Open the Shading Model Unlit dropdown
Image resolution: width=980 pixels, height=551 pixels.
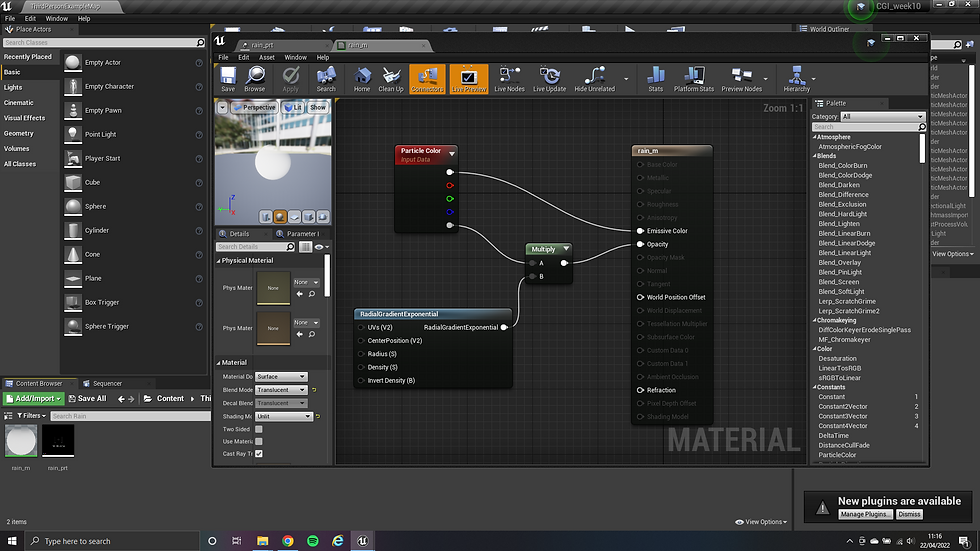tap(283, 416)
